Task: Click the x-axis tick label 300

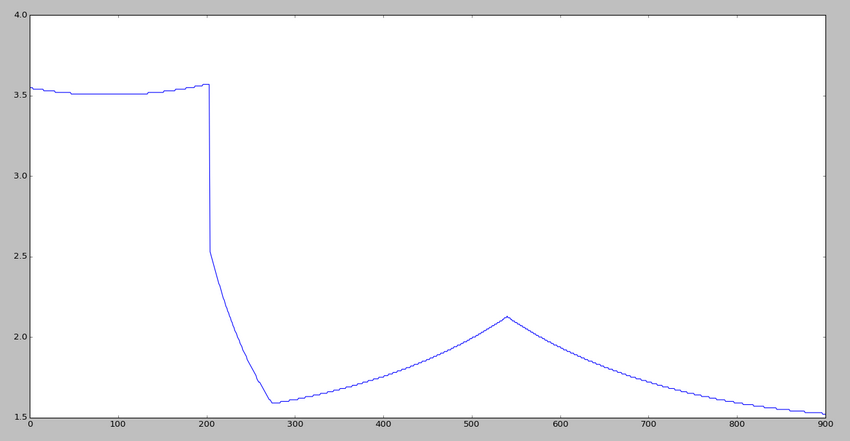Action: [295, 426]
